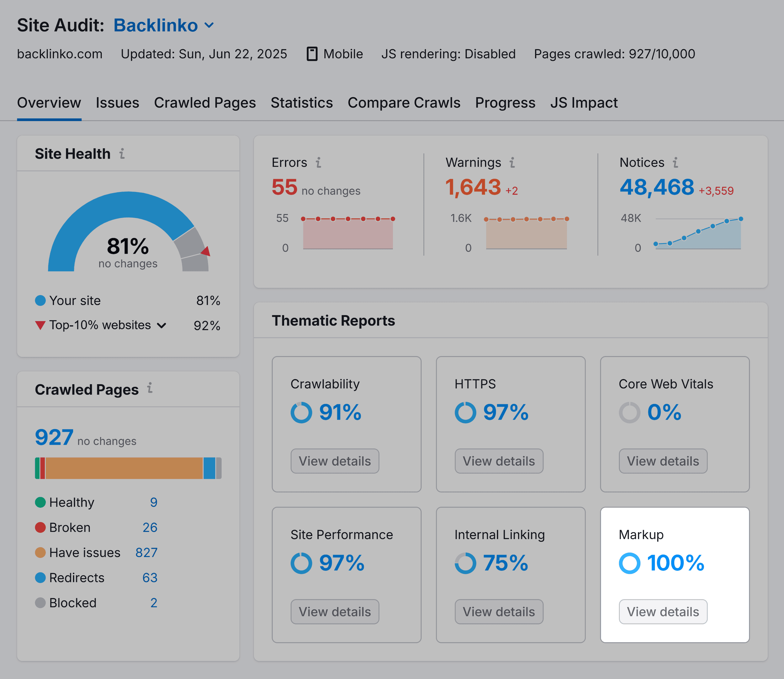Click the Pages crawled: 927/10,000 text
Screen dimensions: 784x679
click(x=615, y=54)
